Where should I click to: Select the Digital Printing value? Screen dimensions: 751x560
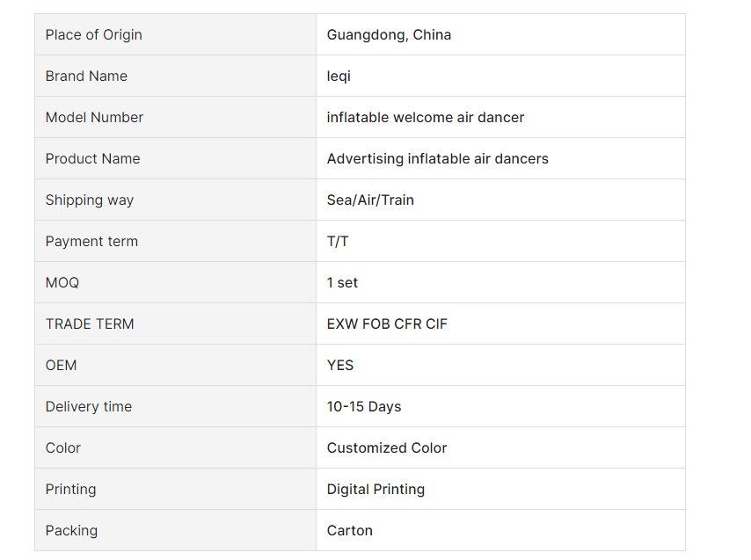(375, 489)
